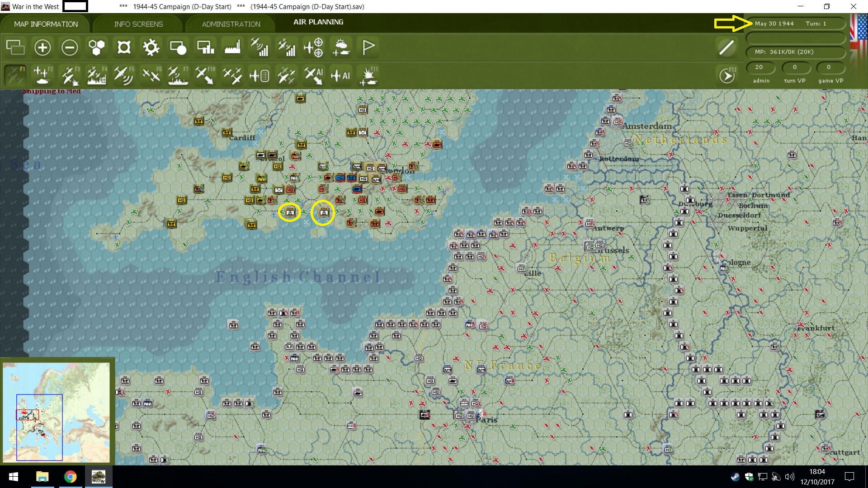The height and width of the screenshot is (488, 868).
Task: Open the Windows Start menu
Action: (x=14, y=477)
